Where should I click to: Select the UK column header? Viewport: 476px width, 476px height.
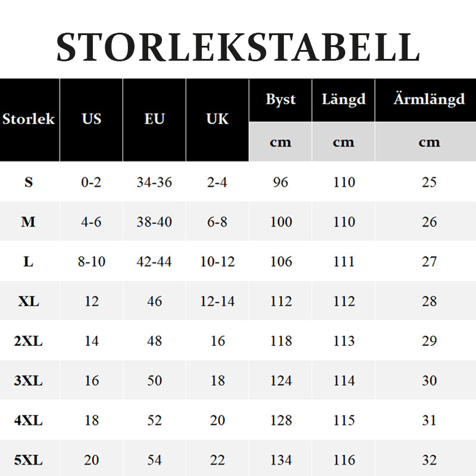(x=217, y=118)
